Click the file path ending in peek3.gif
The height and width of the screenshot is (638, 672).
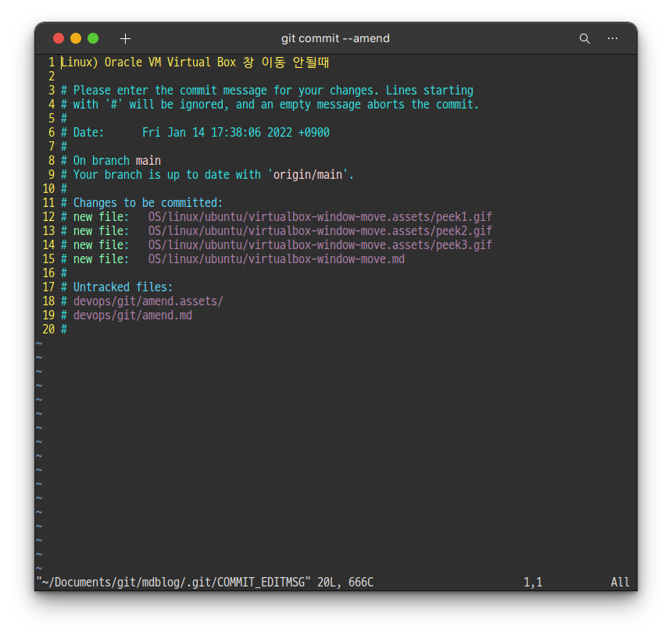pyautogui.click(x=320, y=245)
